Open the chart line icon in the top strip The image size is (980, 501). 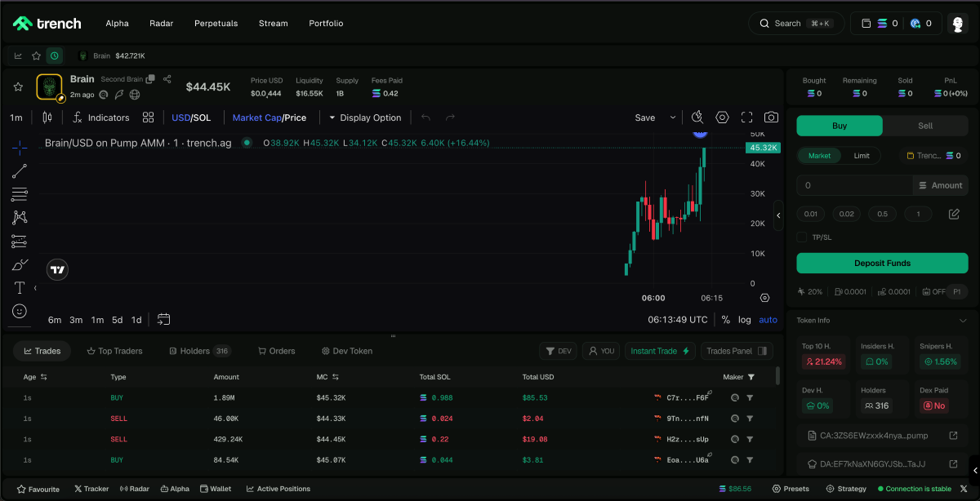(x=18, y=55)
